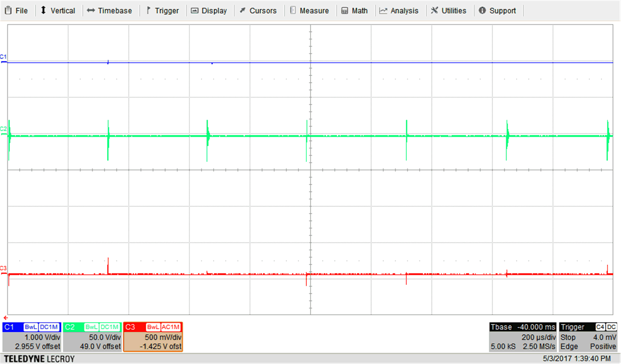621x364 pixels.
Task: Click the Display monitor icon
Action: tap(195, 11)
